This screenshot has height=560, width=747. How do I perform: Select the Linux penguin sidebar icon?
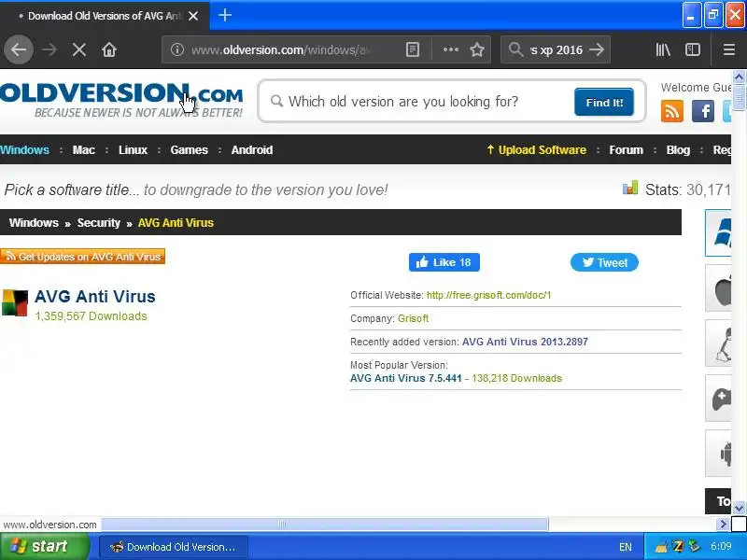tap(718, 343)
